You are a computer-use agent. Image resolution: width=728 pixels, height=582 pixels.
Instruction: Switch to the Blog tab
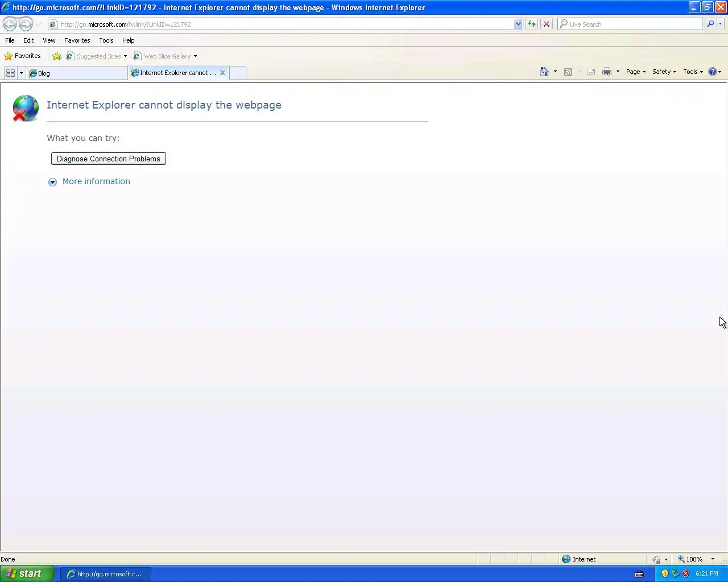(x=77, y=73)
